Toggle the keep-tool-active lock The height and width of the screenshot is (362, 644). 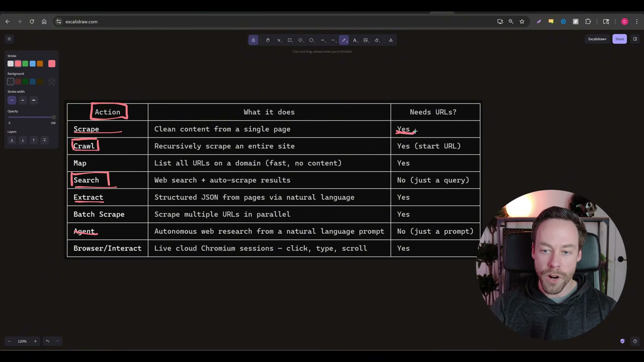(x=253, y=40)
